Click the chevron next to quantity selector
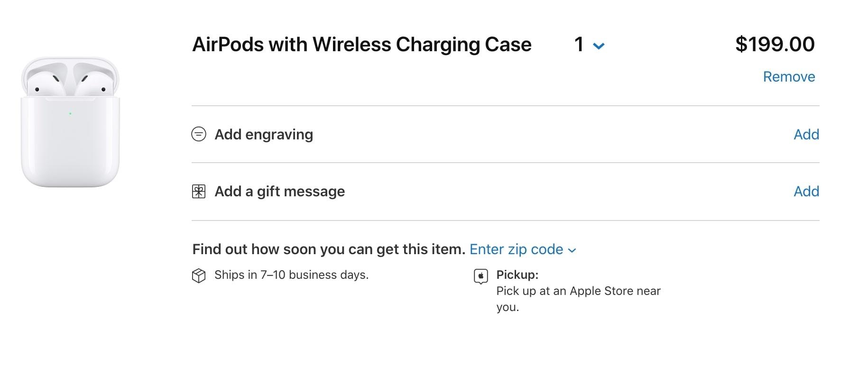The height and width of the screenshot is (367, 868). 599,46
